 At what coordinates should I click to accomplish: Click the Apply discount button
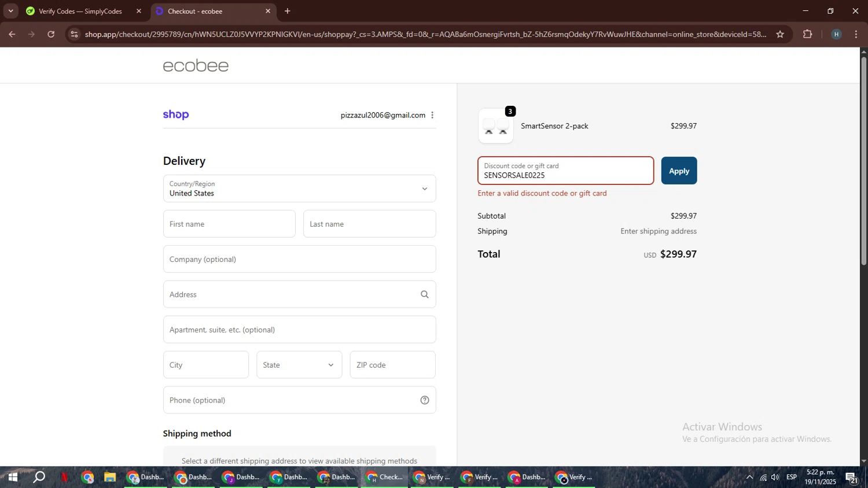[x=679, y=171]
